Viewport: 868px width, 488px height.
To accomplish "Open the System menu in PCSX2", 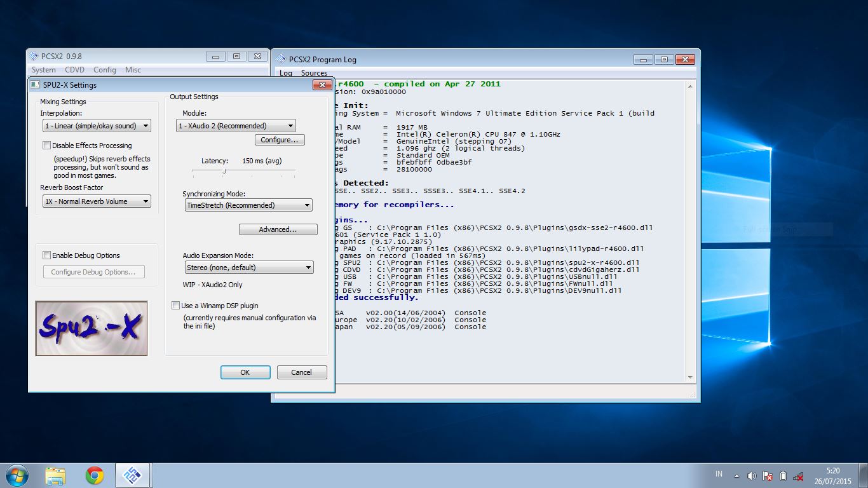I will [44, 70].
